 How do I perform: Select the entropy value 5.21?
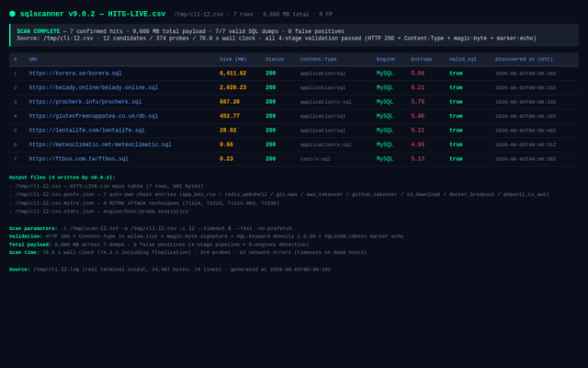(x=417, y=131)
